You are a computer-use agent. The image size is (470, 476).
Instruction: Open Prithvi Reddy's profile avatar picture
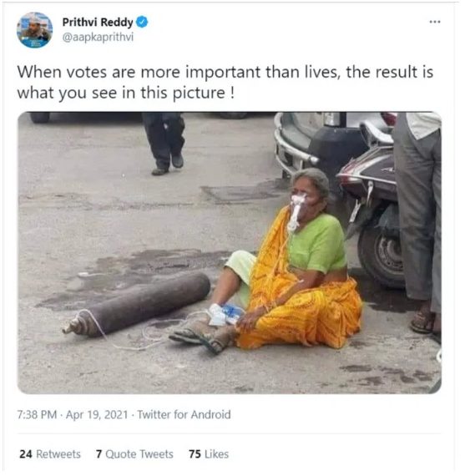34,30
